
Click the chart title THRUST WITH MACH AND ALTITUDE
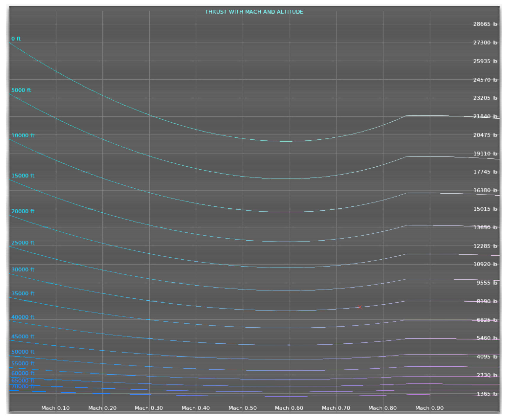point(254,12)
